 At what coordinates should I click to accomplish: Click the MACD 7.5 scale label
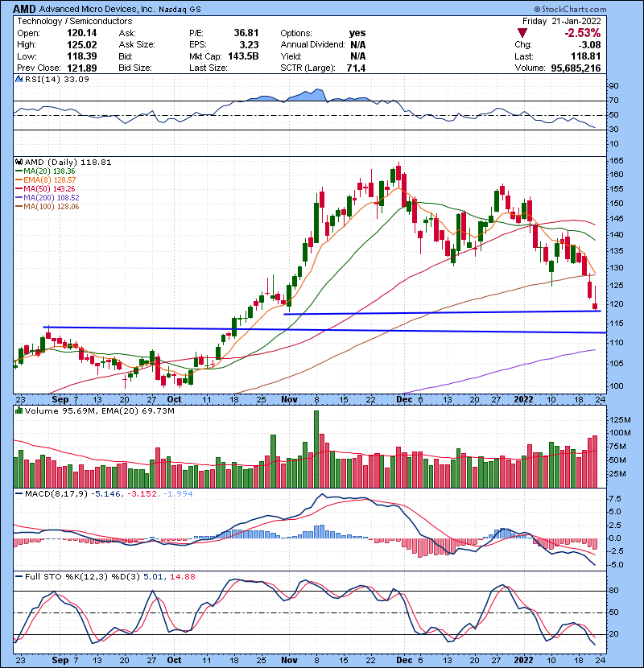pyautogui.click(x=615, y=498)
